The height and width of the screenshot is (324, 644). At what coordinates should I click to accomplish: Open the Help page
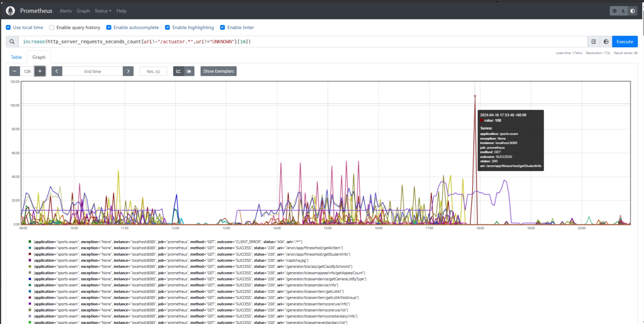121,11
